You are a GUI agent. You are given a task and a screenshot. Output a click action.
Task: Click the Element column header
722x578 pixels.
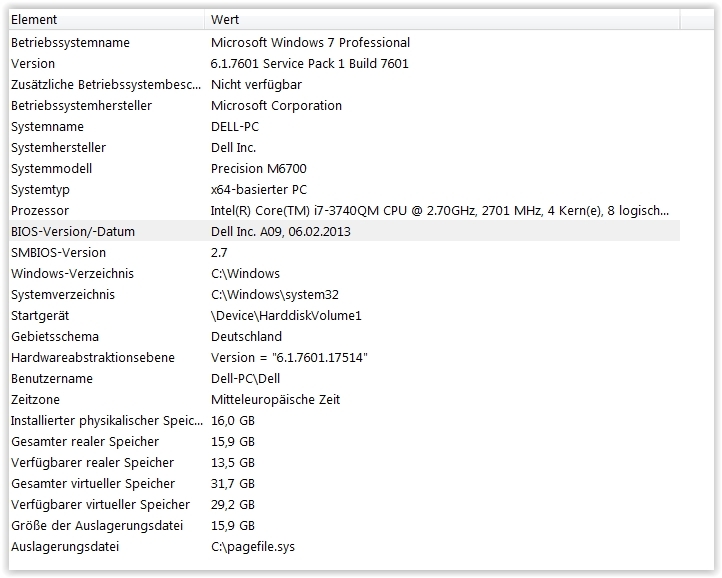[107, 20]
